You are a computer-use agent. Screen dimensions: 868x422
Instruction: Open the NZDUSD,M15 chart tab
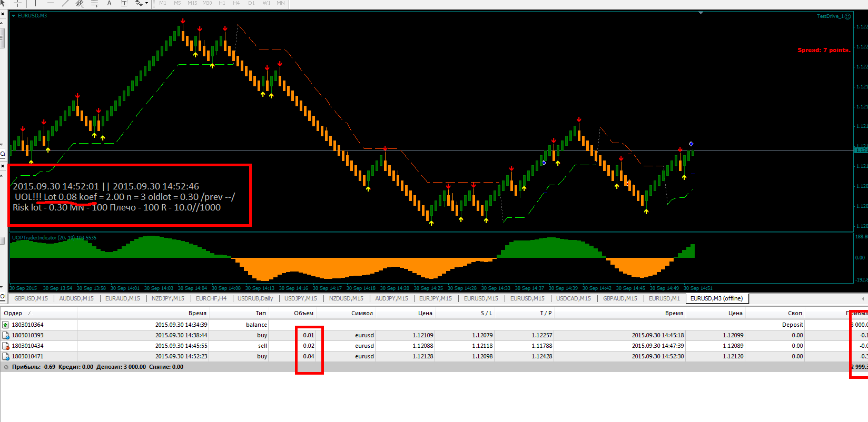pyautogui.click(x=346, y=298)
